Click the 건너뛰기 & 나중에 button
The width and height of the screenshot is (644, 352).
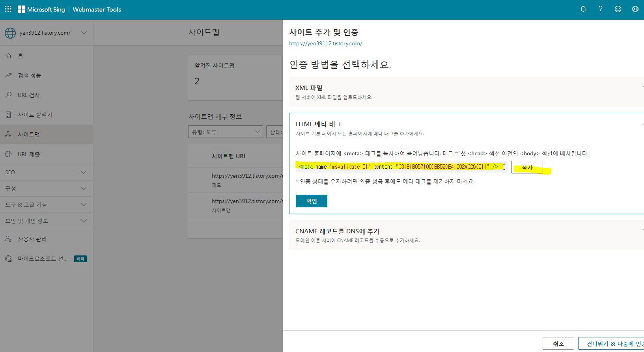(611, 344)
